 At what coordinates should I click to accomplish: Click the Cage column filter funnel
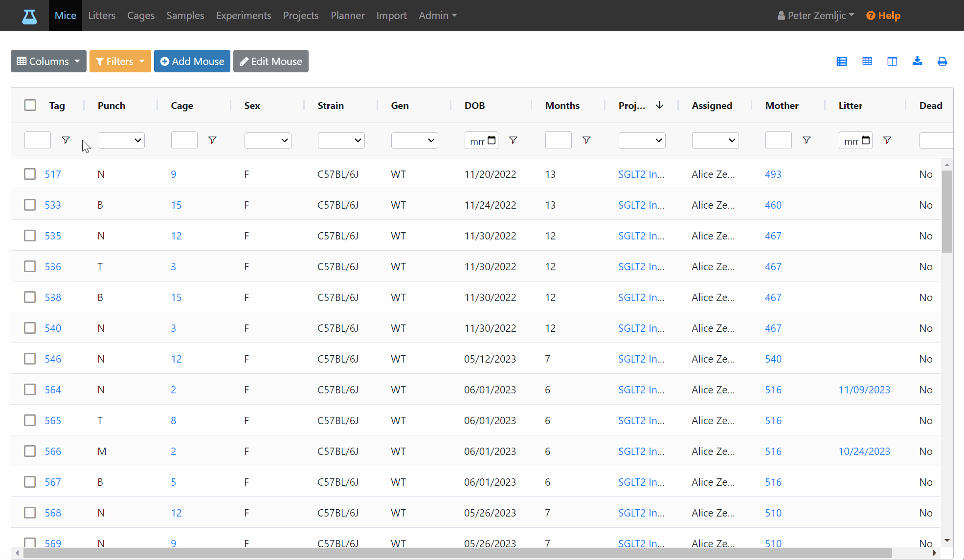tap(212, 140)
